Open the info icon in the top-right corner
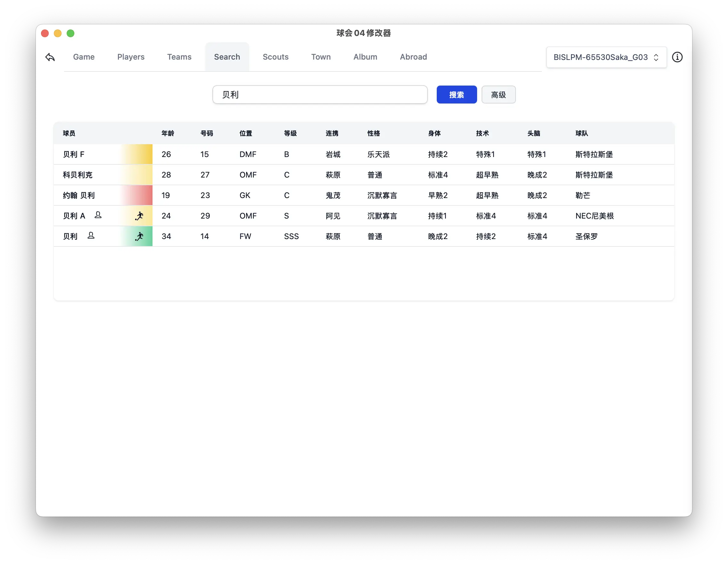This screenshot has width=728, height=564. [677, 57]
